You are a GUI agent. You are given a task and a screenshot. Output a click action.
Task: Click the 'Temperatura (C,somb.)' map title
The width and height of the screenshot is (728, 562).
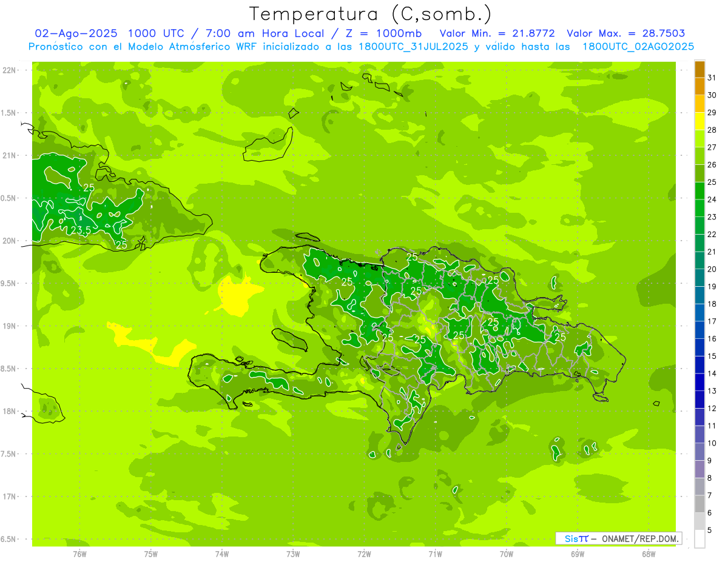point(370,14)
